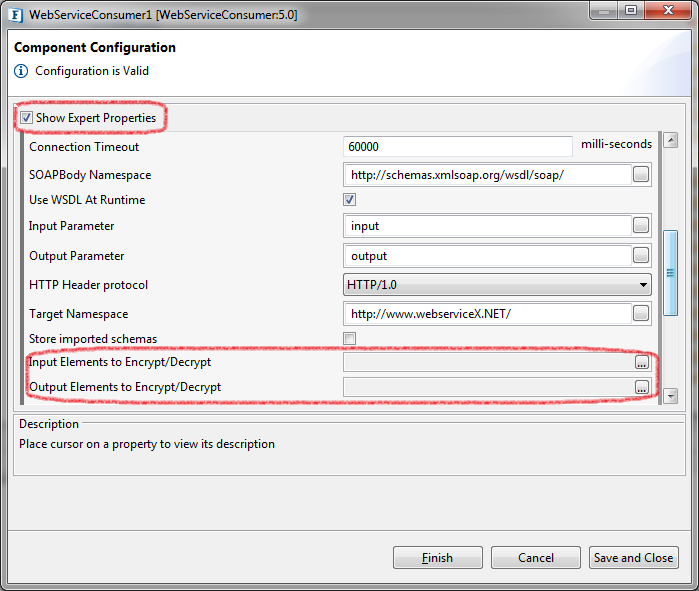699x591 pixels.
Task: Toggle Use WSDL At Runtime checkbox
Action: (350, 200)
